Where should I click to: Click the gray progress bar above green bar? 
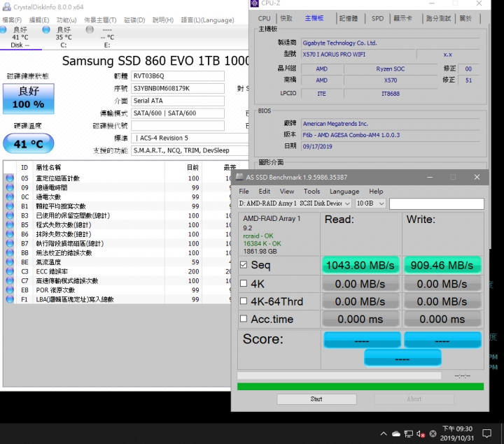339,375
